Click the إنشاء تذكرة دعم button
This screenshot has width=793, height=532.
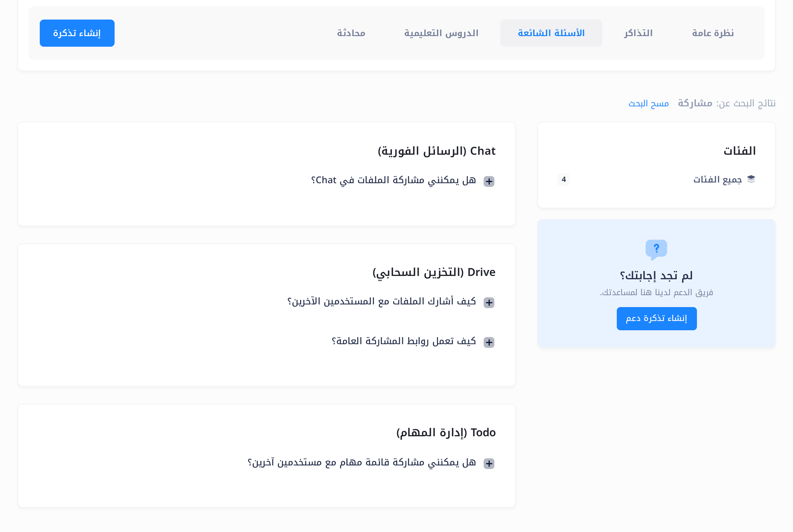[656, 319]
